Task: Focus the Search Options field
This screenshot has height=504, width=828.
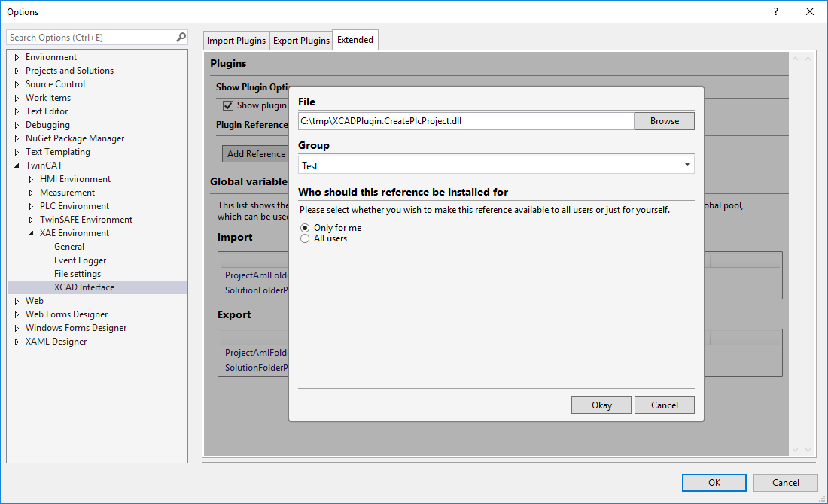Action: (93, 38)
